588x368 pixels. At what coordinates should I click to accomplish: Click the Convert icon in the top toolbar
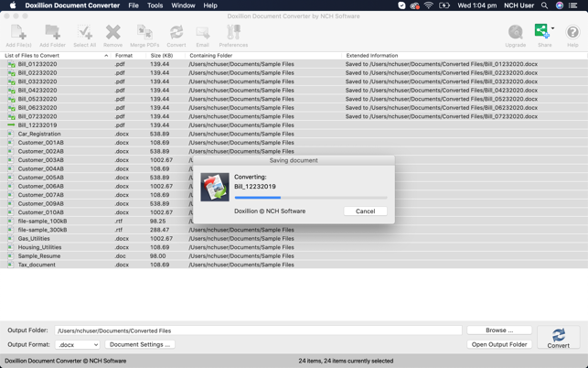point(176,32)
